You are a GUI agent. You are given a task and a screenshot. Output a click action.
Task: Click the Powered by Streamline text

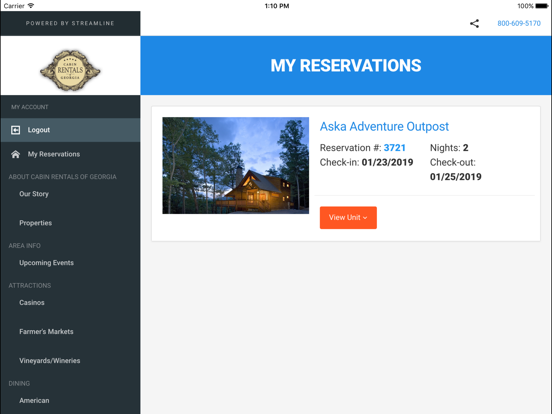tap(70, 24)
